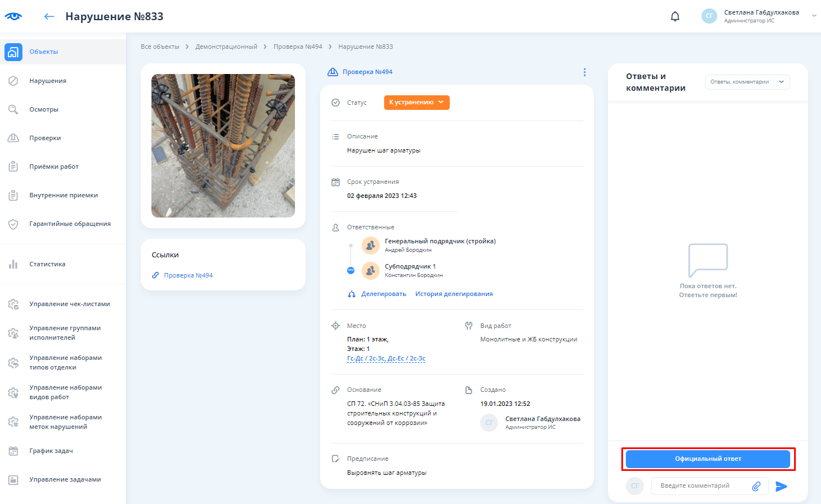Go back using the left arrow

coord(49,16)
